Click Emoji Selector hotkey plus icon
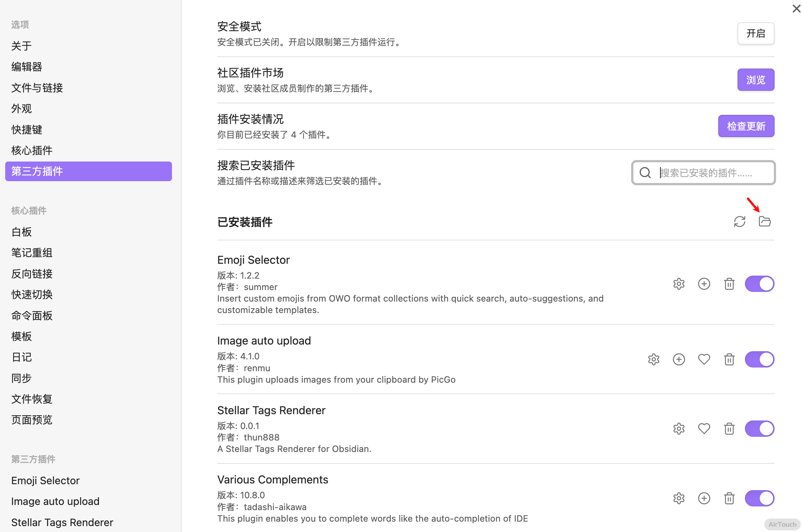The image size is (802, 532). point(704,284)
